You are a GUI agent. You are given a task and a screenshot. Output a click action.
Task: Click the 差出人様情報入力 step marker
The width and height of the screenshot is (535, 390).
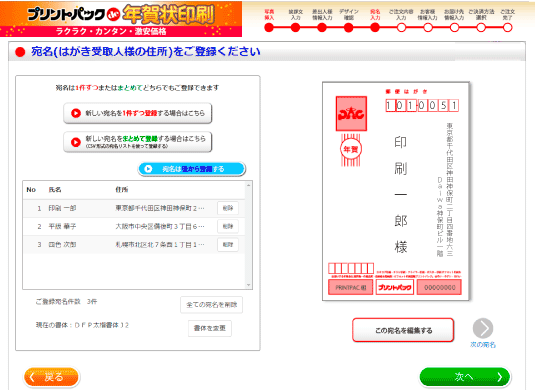[322, 28]
